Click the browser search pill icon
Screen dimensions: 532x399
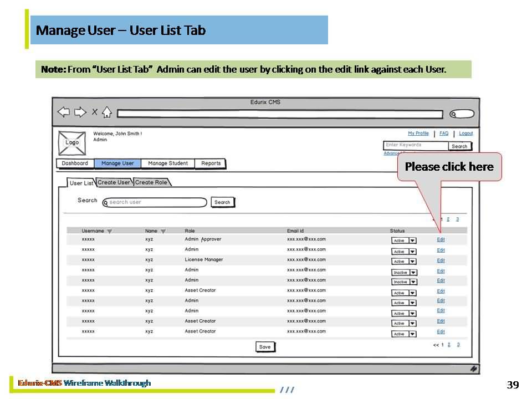[x=462, y=114]
